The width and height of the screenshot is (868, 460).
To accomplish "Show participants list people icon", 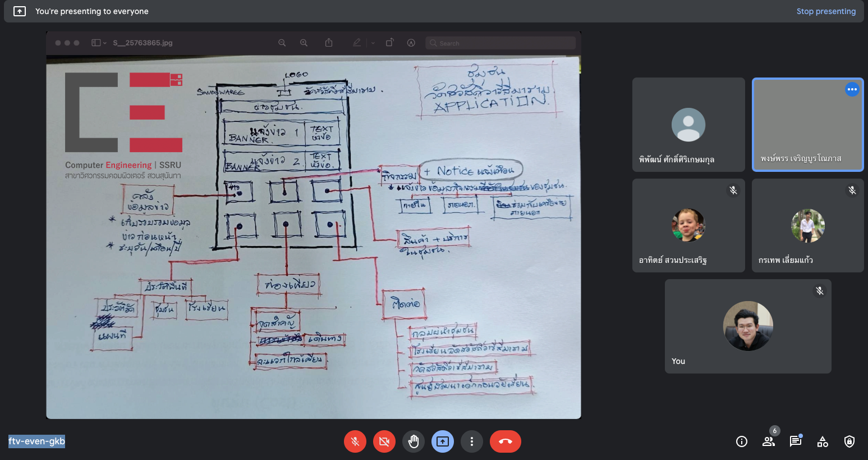I will (x=769, y=441).
